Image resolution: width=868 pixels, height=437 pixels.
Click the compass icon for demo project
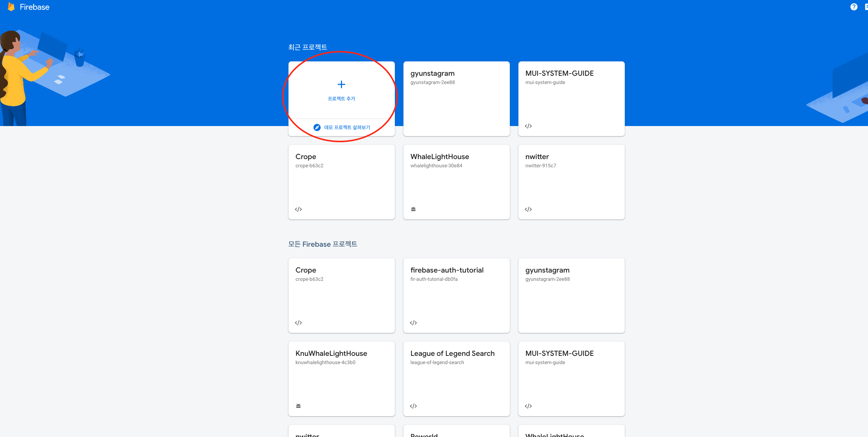(317, 127)
